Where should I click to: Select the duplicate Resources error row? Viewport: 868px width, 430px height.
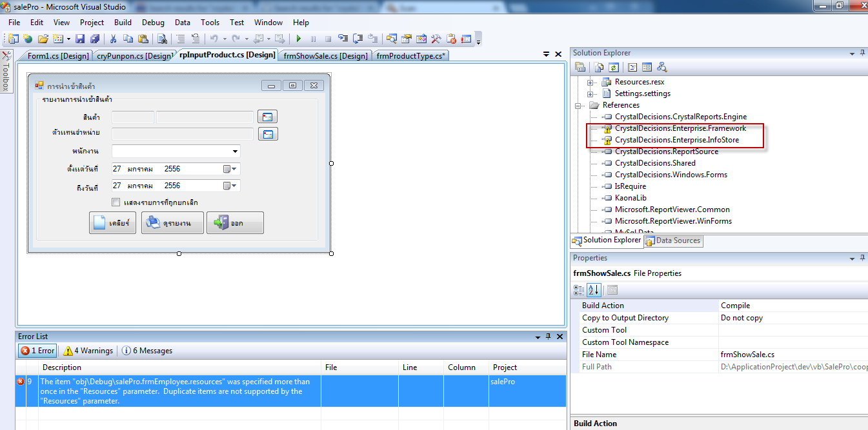click(x=290, y=391)
